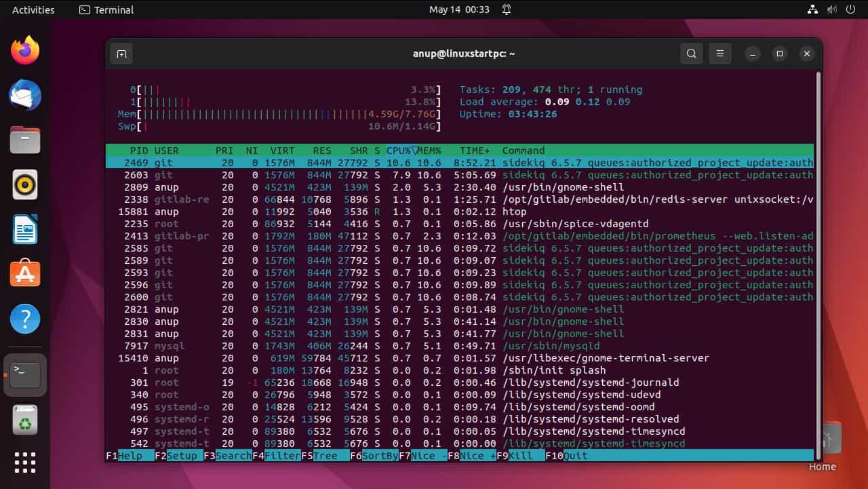Open Rhythmbox music player from dock
Viewport: 868px width, 489px height.
point(25,184)
